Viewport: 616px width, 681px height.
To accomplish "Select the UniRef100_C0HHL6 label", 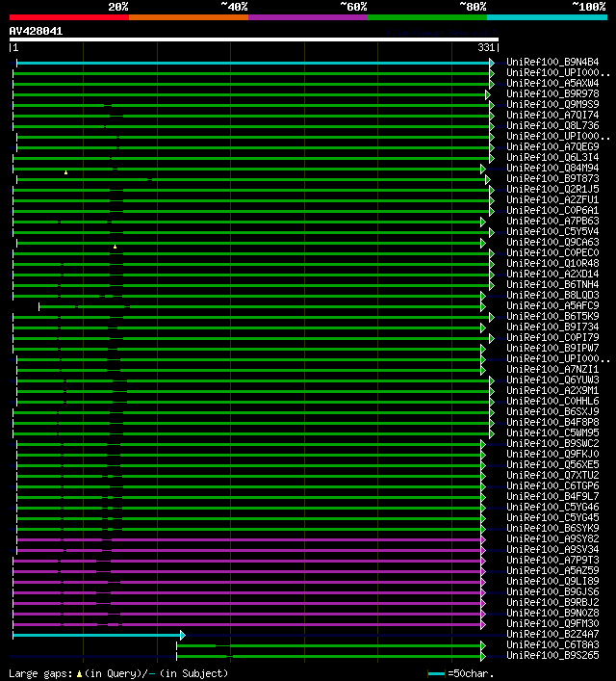I will pos(552,402).
